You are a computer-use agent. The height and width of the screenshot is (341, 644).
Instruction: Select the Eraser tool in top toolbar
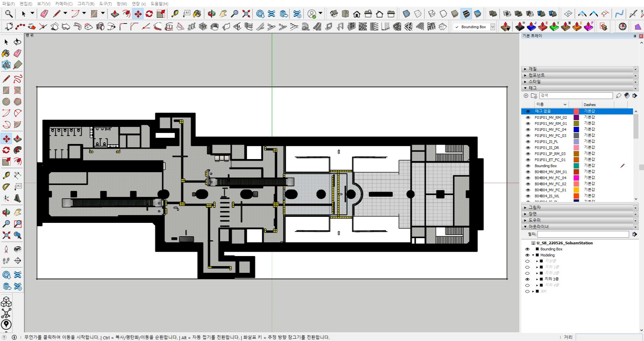44,14
